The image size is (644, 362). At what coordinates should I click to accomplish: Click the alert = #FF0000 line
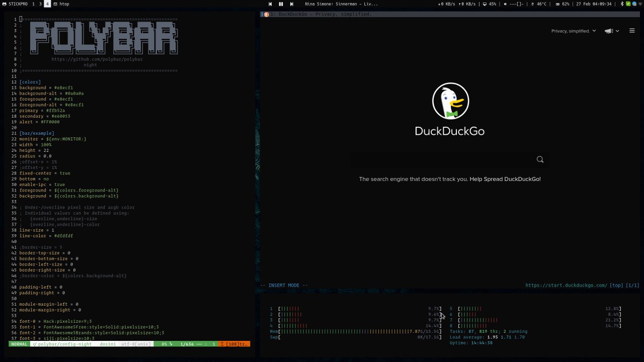point(40,122)
